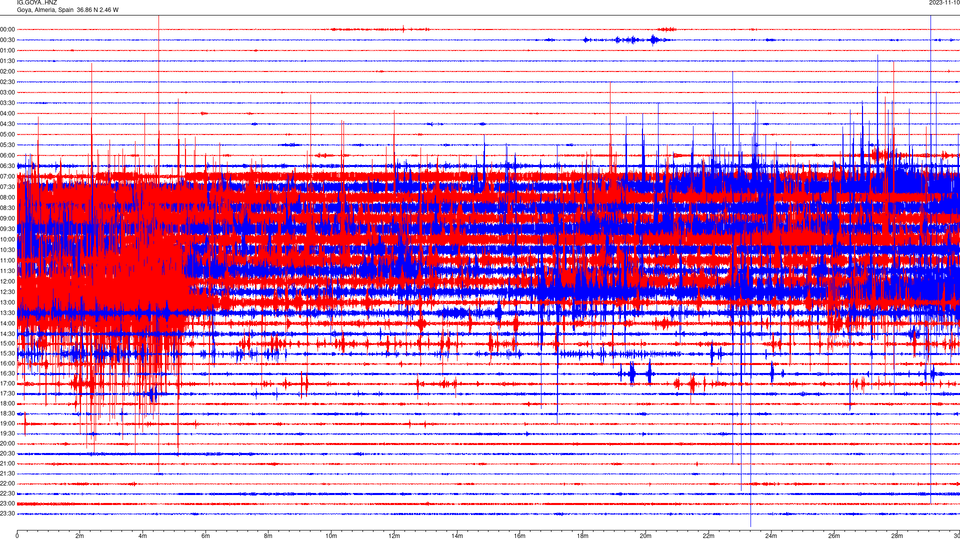Select the '14:30' time row label
Image resolution: width=960 pixels, height=540 pixels.
(x=7, y=334)
